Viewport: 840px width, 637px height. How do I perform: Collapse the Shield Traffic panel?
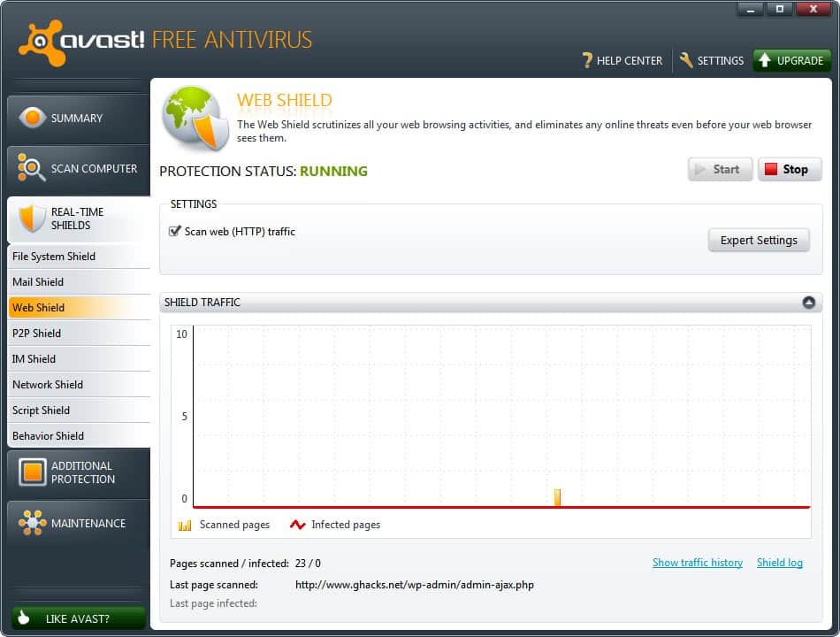807,302
